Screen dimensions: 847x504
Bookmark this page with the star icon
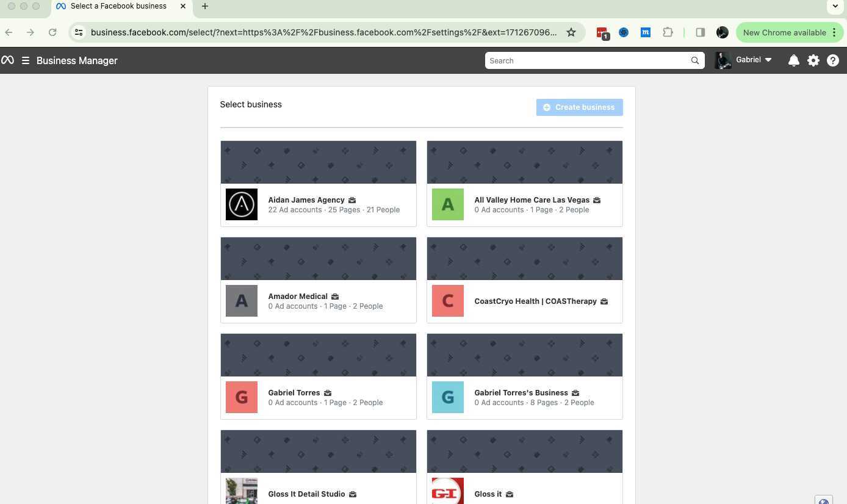571,32
